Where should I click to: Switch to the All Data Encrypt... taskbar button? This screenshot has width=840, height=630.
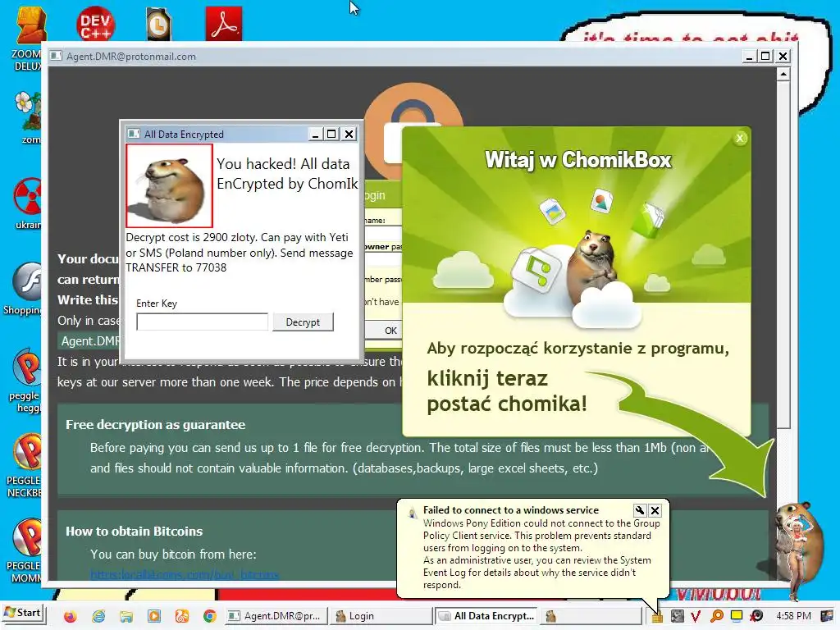(x=487, y=616)
